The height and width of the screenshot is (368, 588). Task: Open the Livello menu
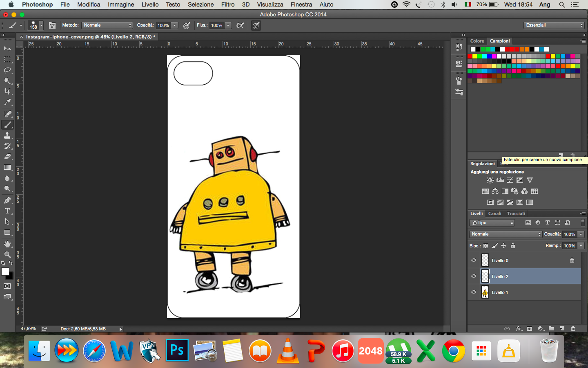[x=150, y=4]
